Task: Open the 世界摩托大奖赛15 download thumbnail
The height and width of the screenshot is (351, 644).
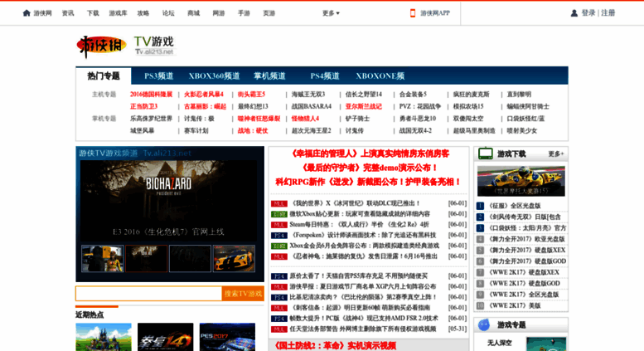Action: [x=521, y=181]
